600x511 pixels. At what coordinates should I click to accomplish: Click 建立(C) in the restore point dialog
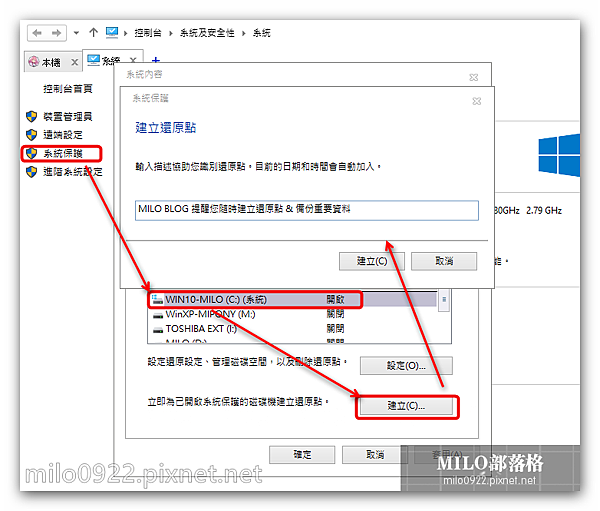point(372,261)
